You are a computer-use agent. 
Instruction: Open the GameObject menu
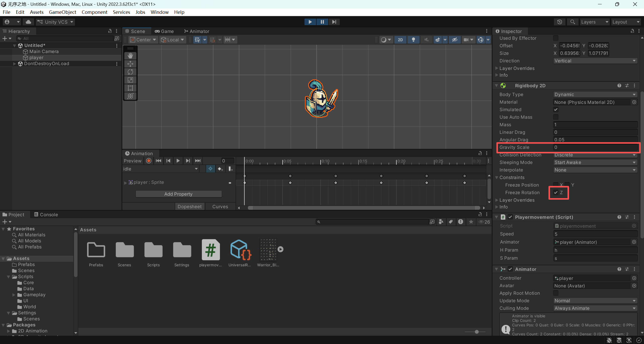pos(62,12)
